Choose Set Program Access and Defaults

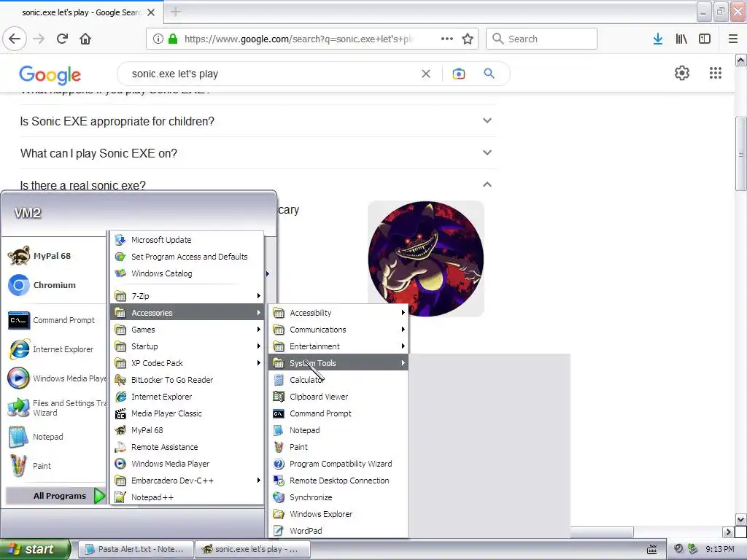(x=187, y=257)
